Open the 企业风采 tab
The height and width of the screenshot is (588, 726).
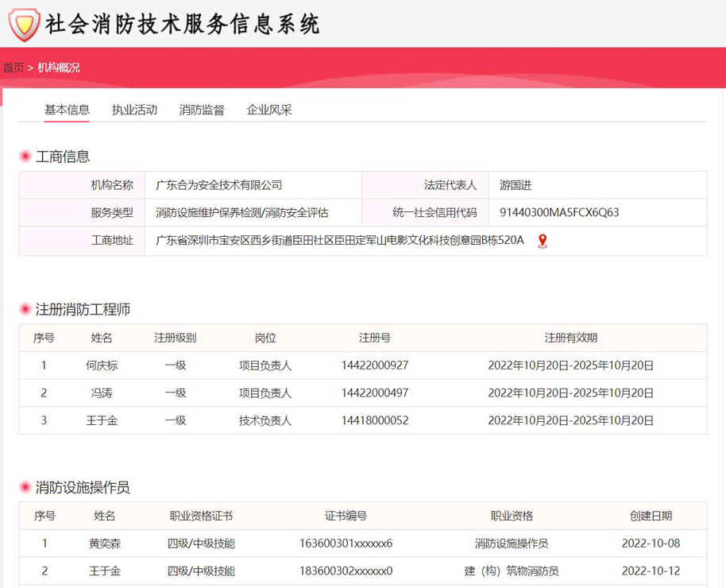click(269, 110)
